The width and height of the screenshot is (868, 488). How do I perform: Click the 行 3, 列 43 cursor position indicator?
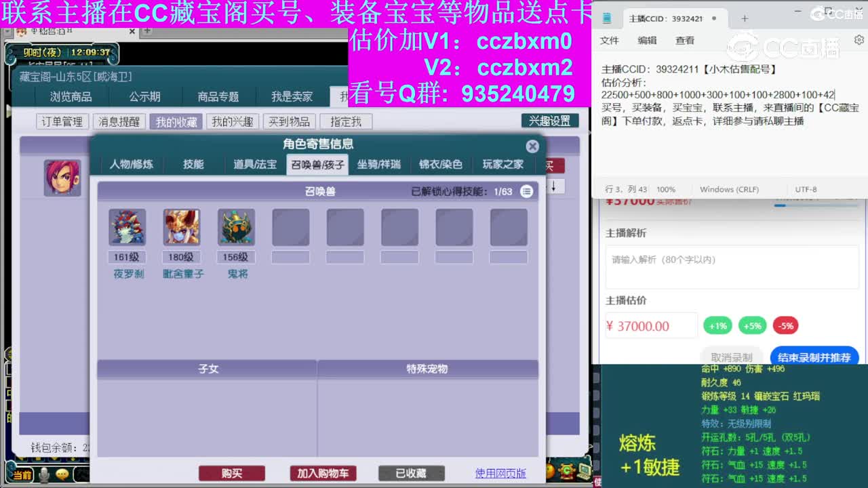click(x=625, y=190)
